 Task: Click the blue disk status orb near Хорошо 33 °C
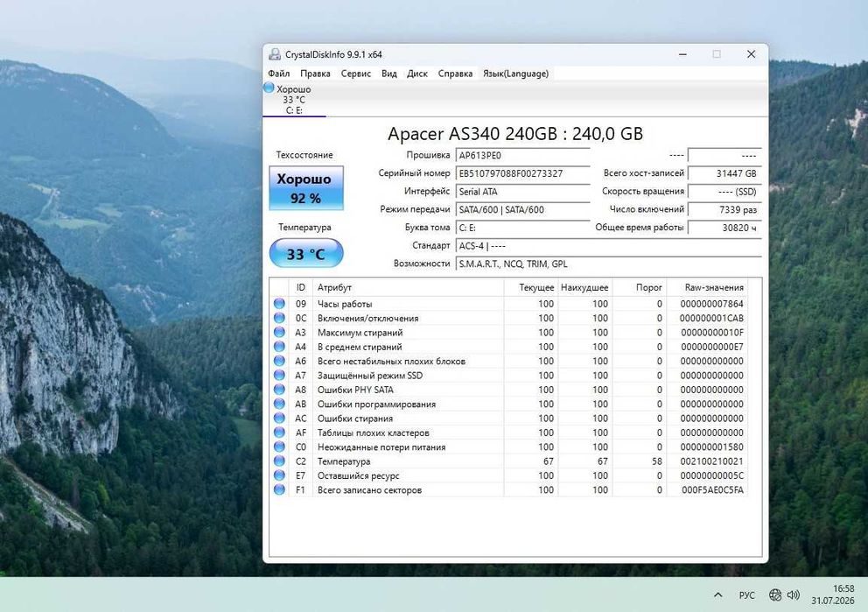(x=269, y=88)
